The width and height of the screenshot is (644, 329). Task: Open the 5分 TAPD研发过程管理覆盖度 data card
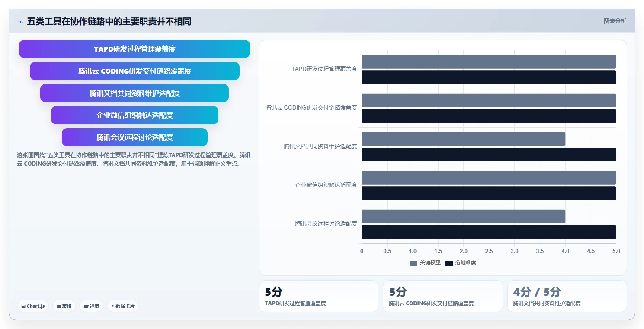[x=318, y=296]
